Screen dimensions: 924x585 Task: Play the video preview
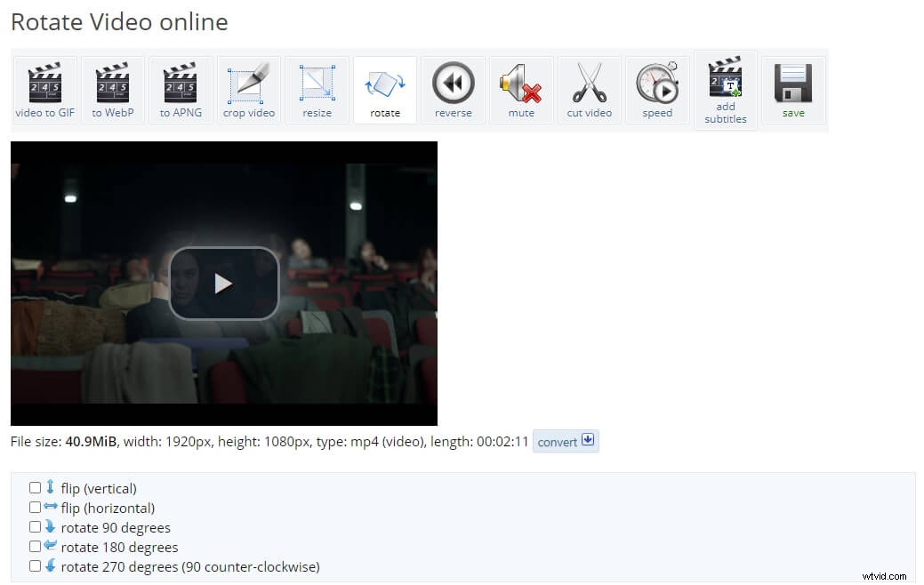tap(223, 283)
